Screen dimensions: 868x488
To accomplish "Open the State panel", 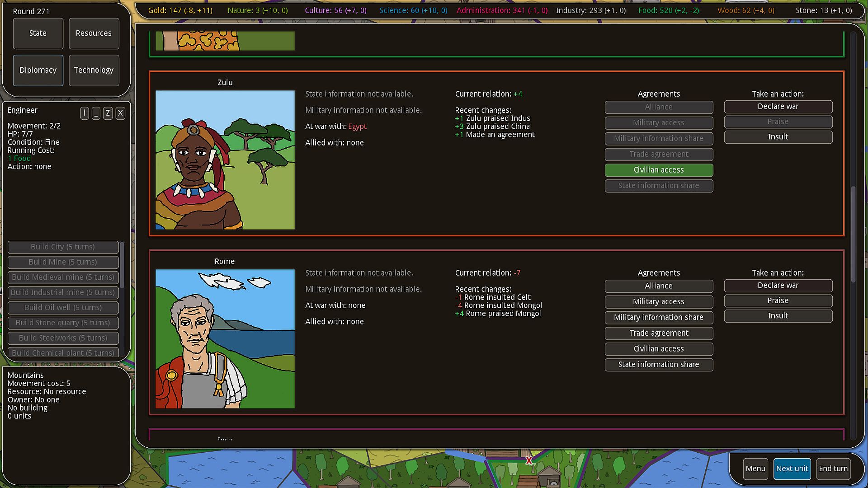I will 38,33.
